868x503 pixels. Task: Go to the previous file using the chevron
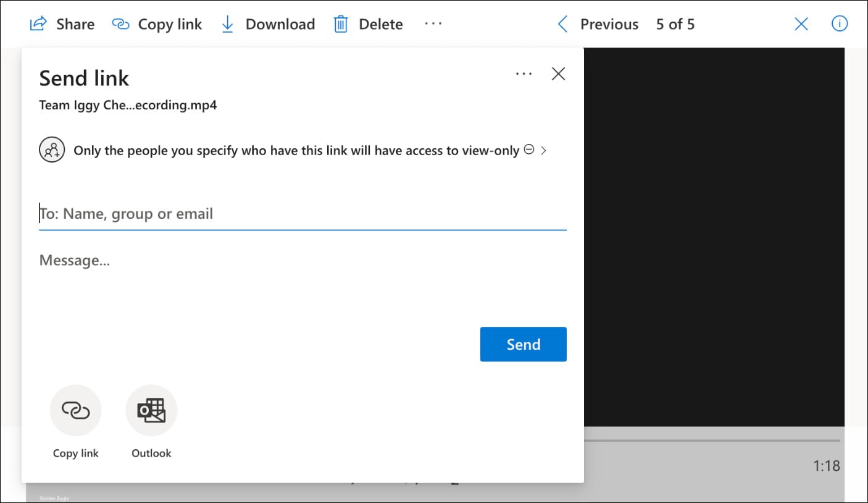562,24
